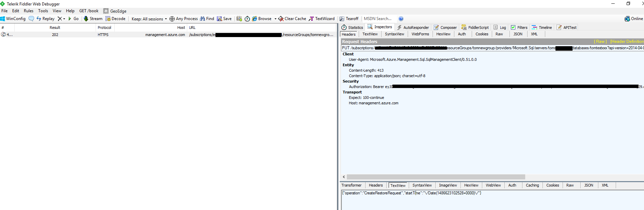The width and height of the screenshot is (644, 210).
Task: Select the response ImageView tab
Action: [x=448, y=185]
